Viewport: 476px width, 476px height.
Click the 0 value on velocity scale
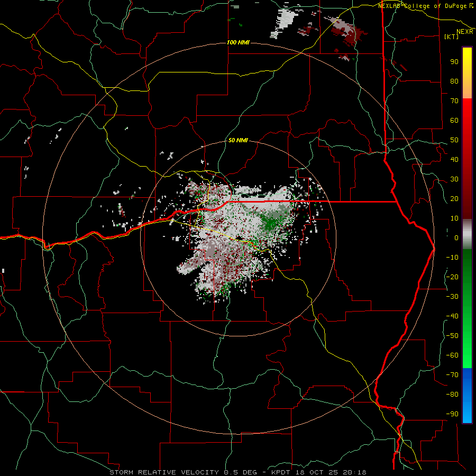tap(456, 238)
